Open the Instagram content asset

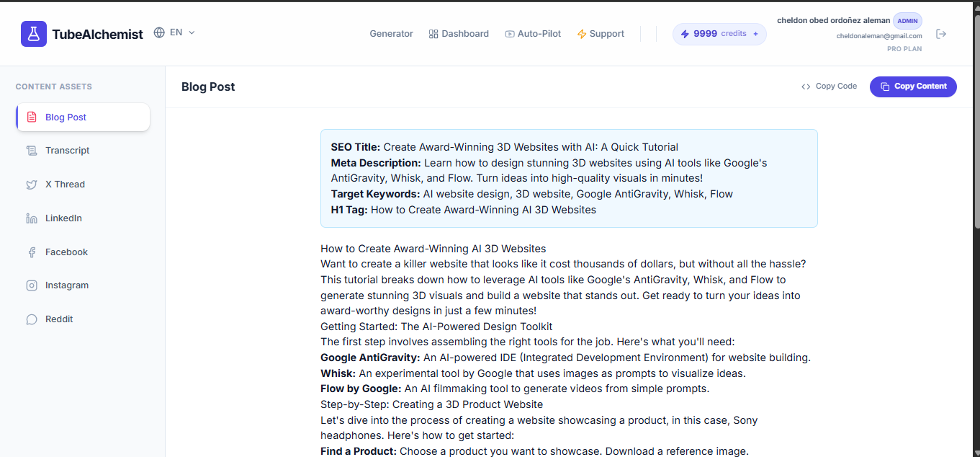pos(66,285)
